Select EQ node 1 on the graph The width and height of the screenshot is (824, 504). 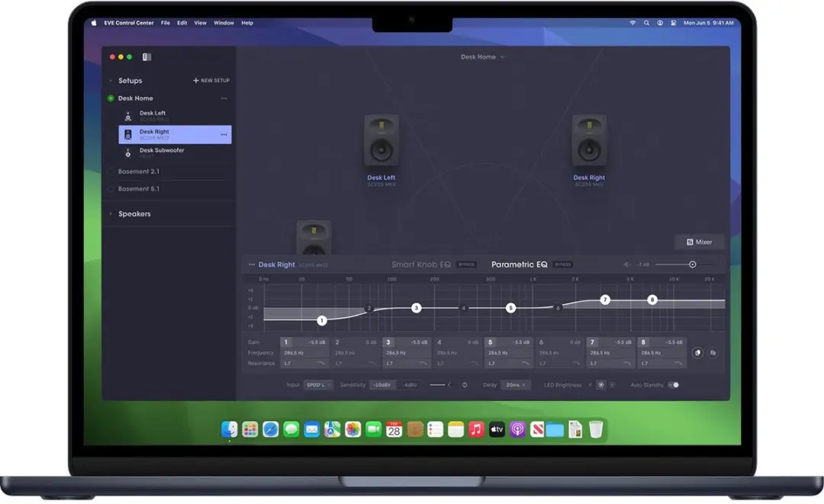pos(322,320)
